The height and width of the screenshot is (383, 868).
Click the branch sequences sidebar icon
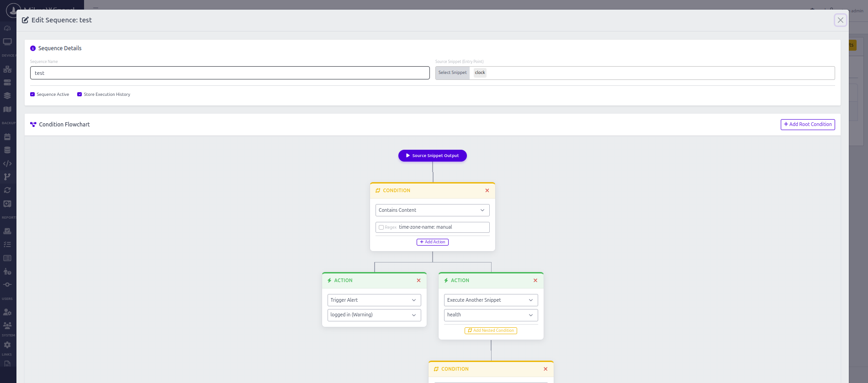pyautogui.click(x=7, y=177)
